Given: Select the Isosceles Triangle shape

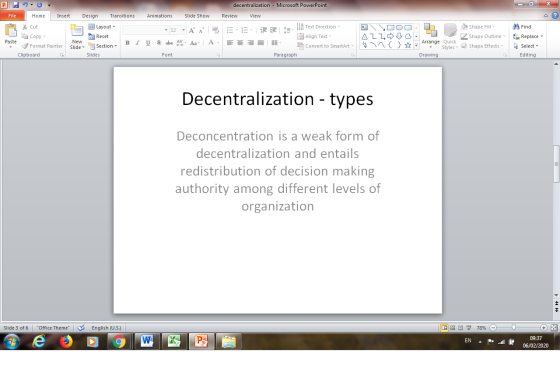Looking at the screenshot, I should click(364, 36).
